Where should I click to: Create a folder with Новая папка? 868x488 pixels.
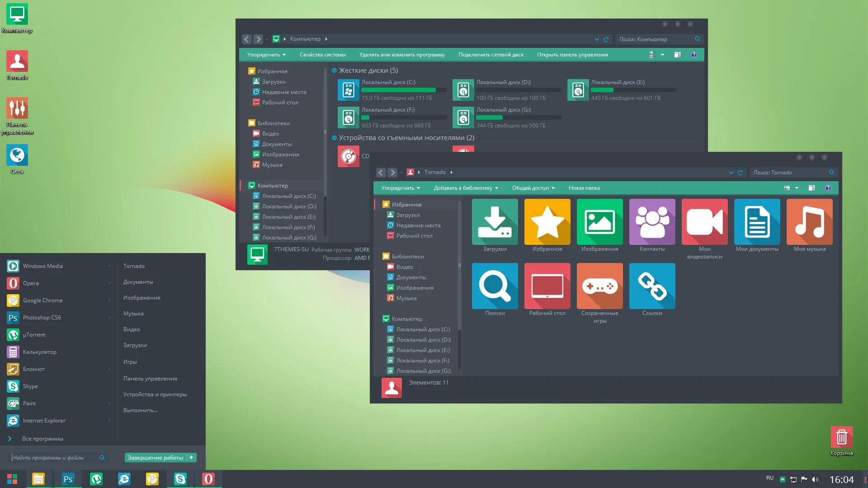[584, 188]
